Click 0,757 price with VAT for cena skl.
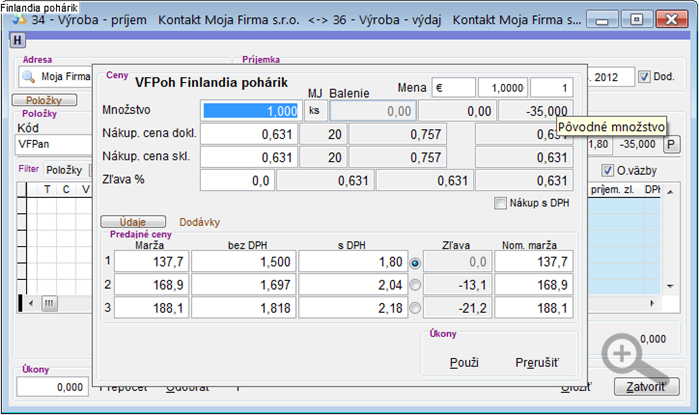Screen dimensions: 699x415 [x=398, y=157]
